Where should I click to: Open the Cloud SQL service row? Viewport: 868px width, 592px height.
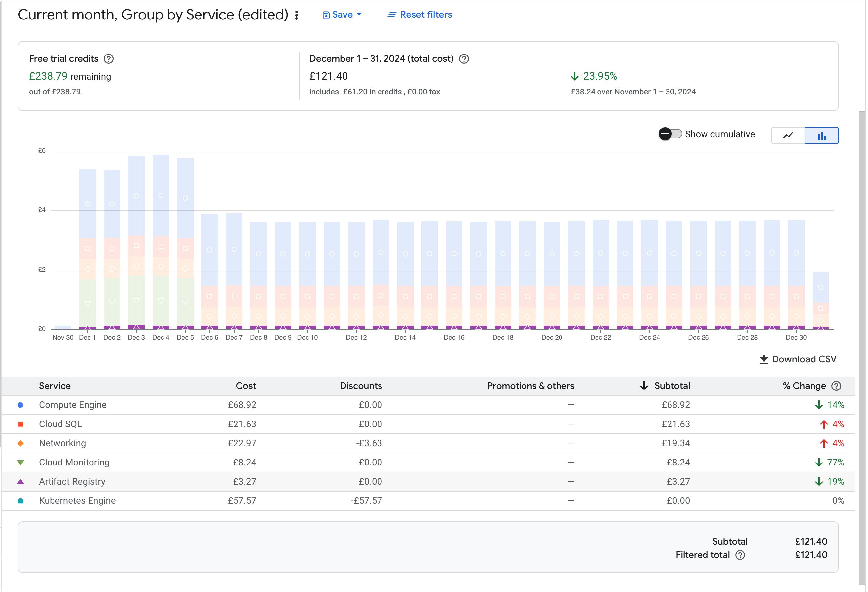[60, 424]
